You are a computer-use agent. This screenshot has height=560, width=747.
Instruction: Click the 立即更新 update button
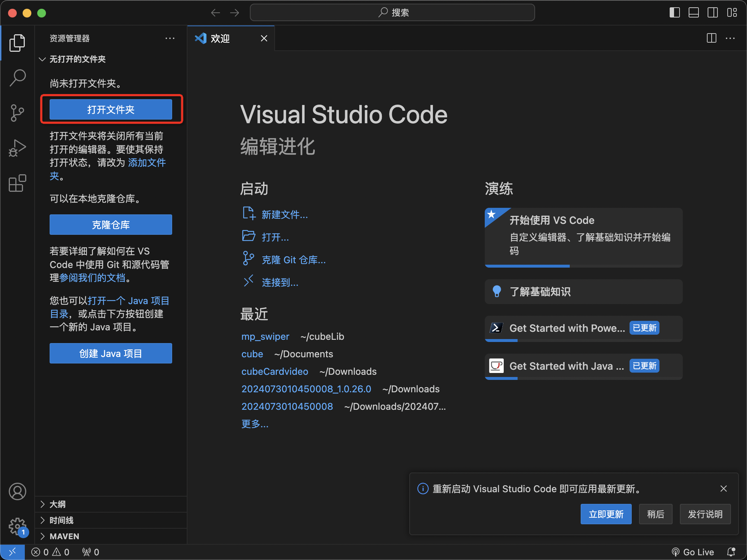coord(606,514)
